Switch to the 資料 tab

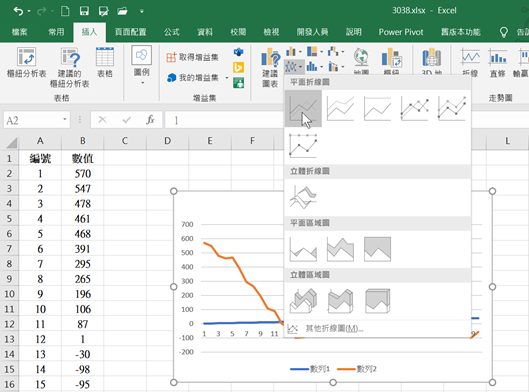coord(205,32)
